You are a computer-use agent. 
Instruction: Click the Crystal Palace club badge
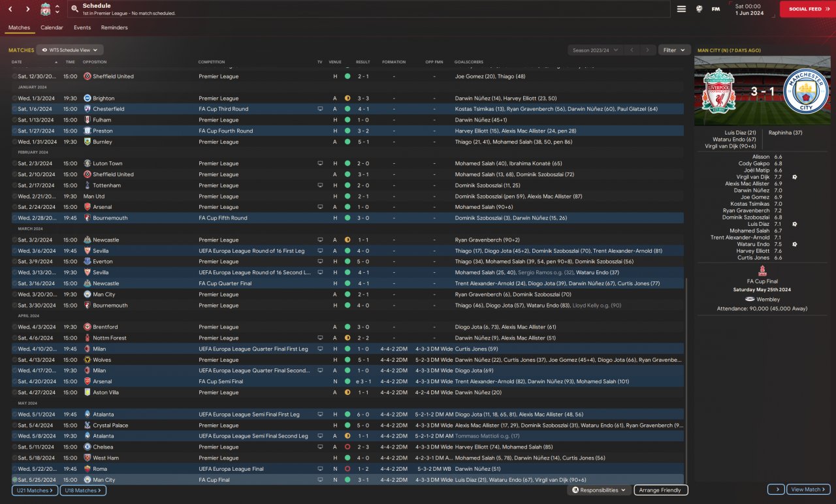point(88,425)
